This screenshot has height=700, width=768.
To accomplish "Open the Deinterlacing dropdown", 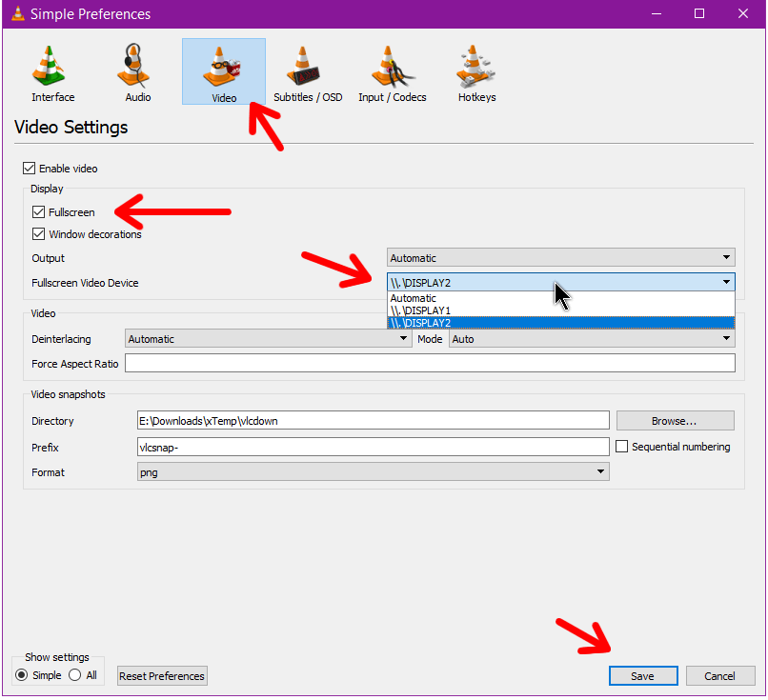I will click(x=268, y=338).
